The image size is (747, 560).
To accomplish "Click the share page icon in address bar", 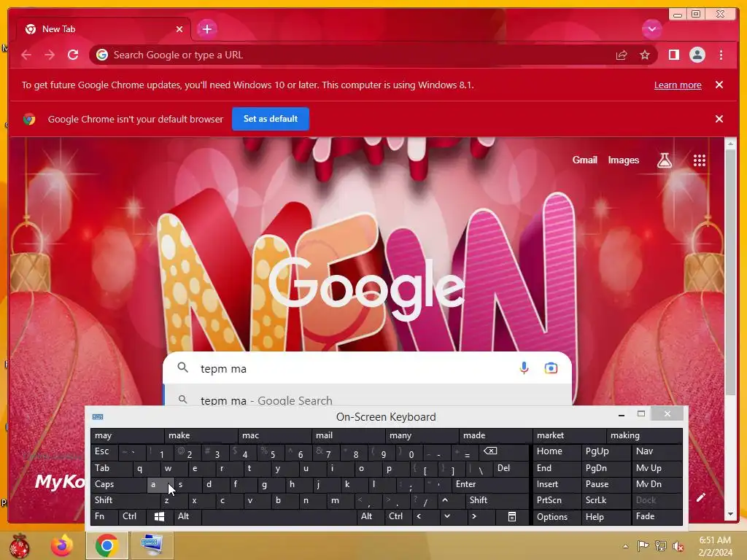I will click(622, 55).
